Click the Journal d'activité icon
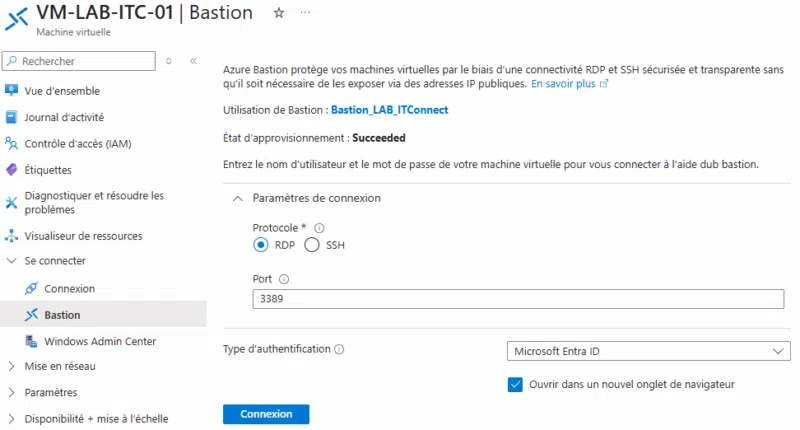Image resolution: width=800 pixels, height=430 pixels. point(12,117)
